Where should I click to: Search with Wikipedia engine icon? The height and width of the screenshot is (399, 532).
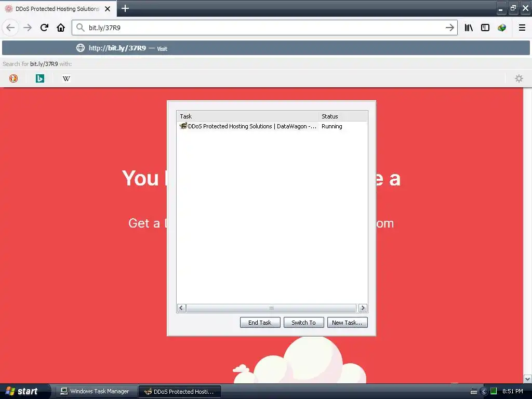click(66, 78)
